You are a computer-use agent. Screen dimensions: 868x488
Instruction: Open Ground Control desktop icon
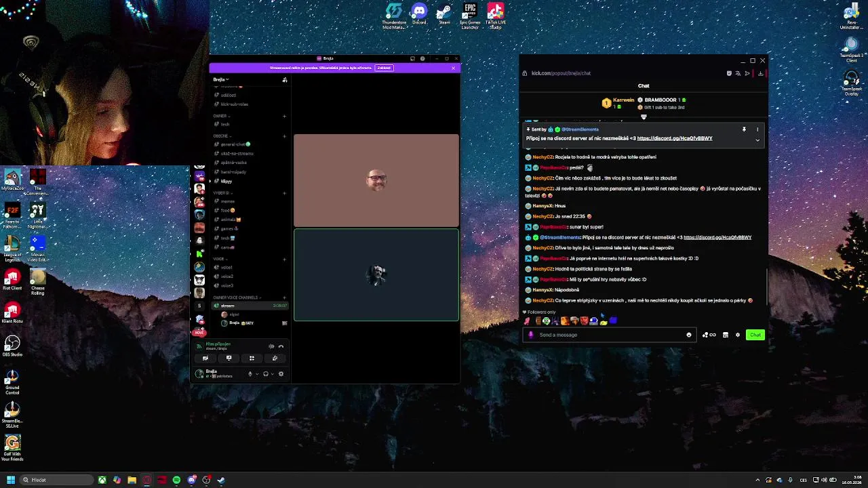point(12,382)
